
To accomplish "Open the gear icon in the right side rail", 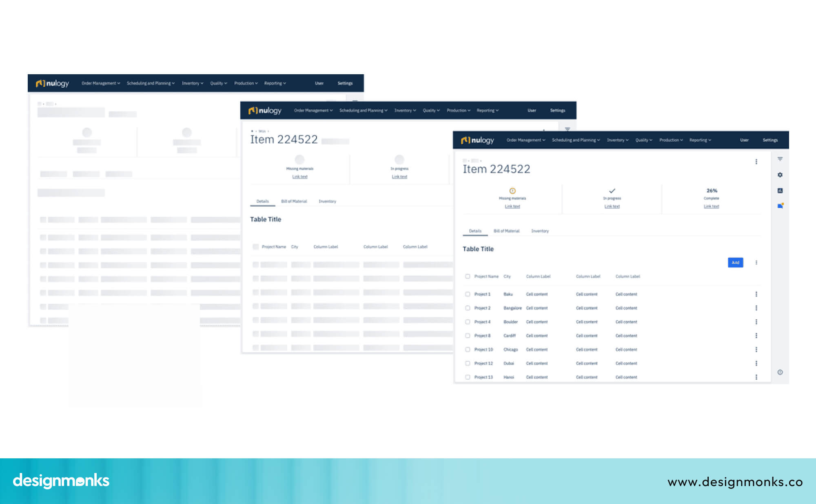I will (x=780, y=175).
